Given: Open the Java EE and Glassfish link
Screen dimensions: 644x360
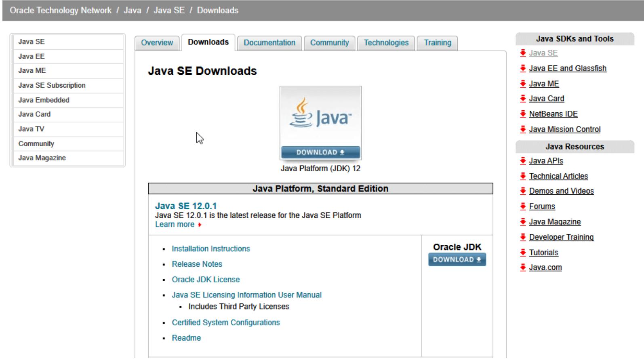Looking at the screenshot, I should pos(568,68).
